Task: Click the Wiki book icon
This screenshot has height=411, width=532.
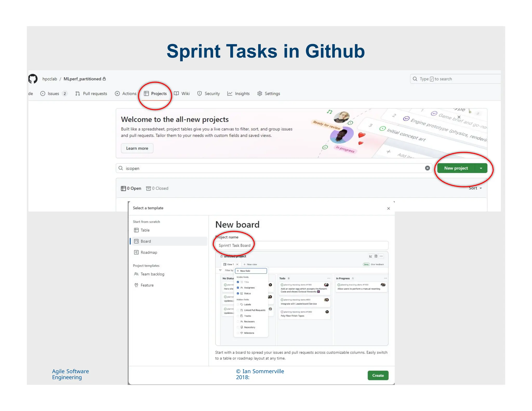Action: [176, 94]
